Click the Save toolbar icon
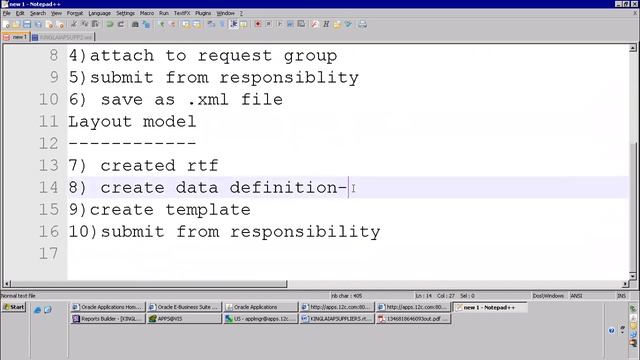This screenshot has width=640, height=360. (x=27, y=24)
